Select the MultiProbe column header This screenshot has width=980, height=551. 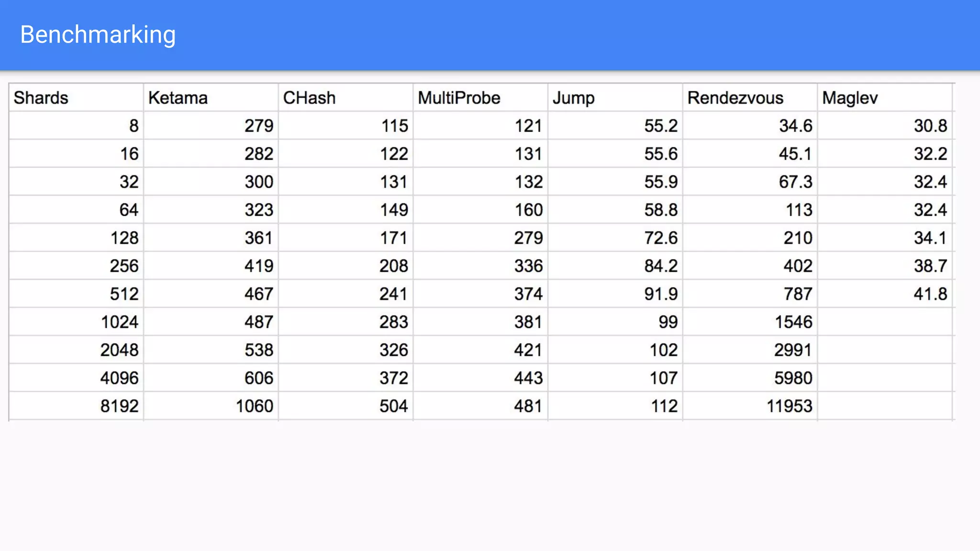click(x=481, y=98)
